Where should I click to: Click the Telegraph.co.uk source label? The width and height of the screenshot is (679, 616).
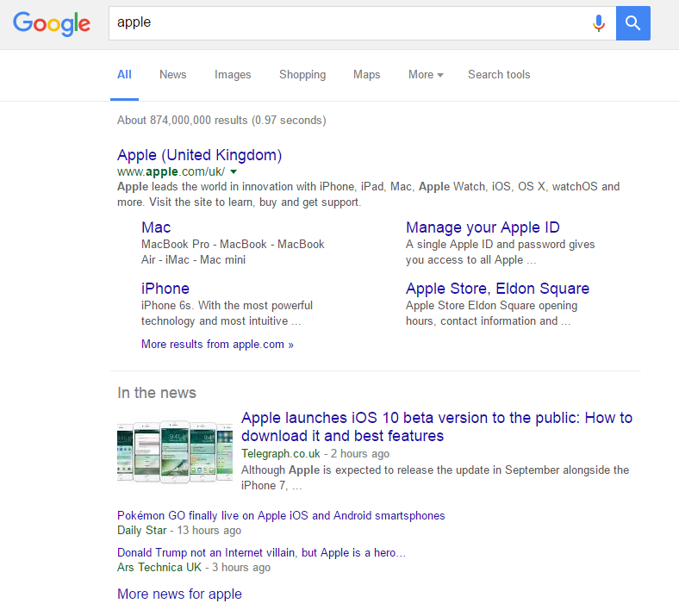[x=281, y=454]
